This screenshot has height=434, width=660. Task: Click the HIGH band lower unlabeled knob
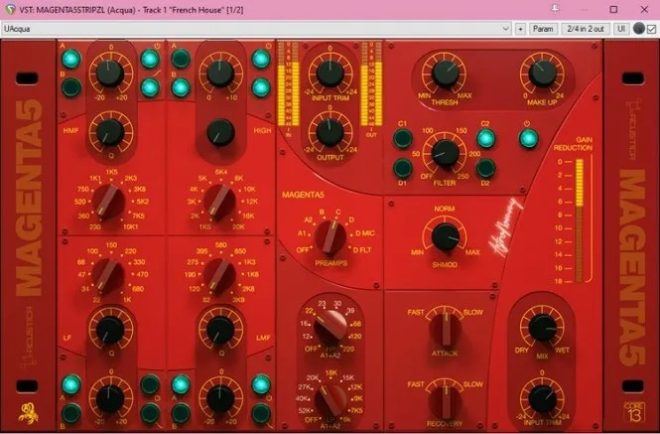[220, 132]
